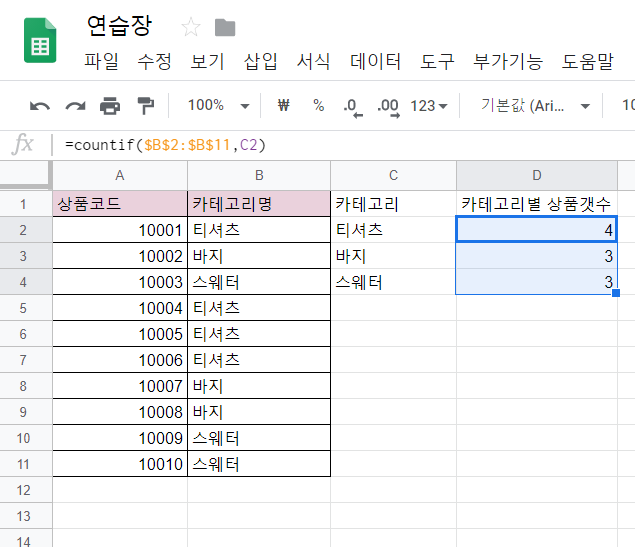Image resolution: width=635 pixels, height=547 pixels.
Task: Undo last action
Action: (40, 106)
